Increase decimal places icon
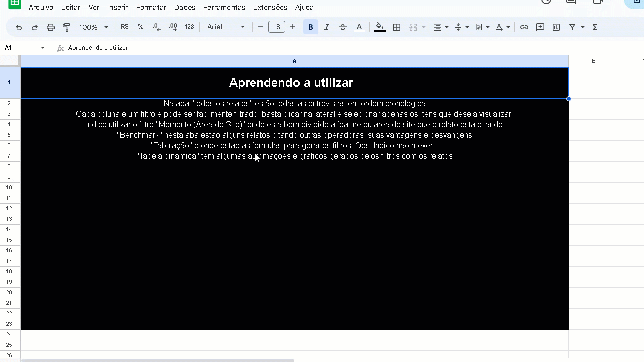The image size is (644, 362). click(173, 27)
